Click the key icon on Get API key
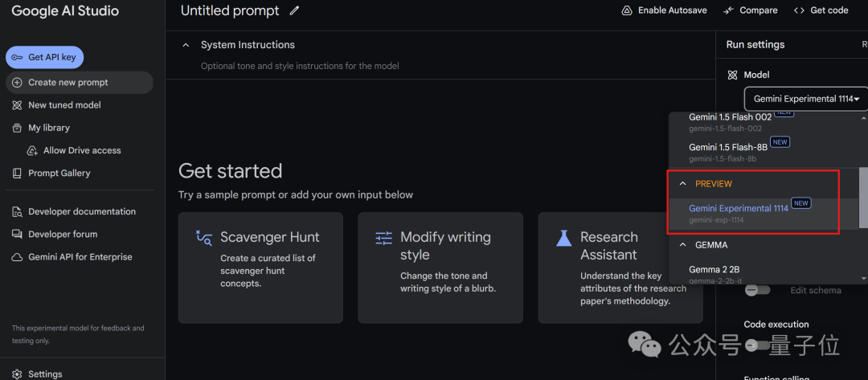Image resolution: width=868 pixels, height=380 pixels. click(17, 58)
